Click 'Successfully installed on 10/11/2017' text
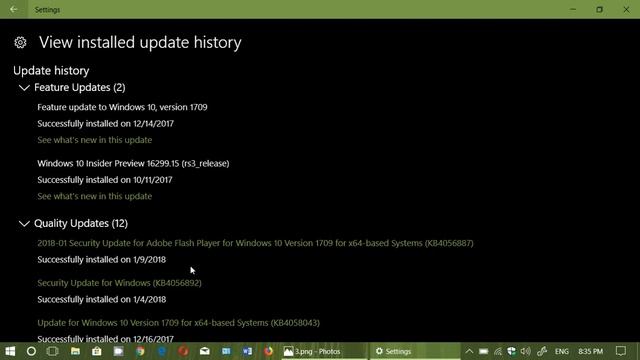The width and height of the screenshot is (640, 360). pyautogui.click(x=105, y=180)
